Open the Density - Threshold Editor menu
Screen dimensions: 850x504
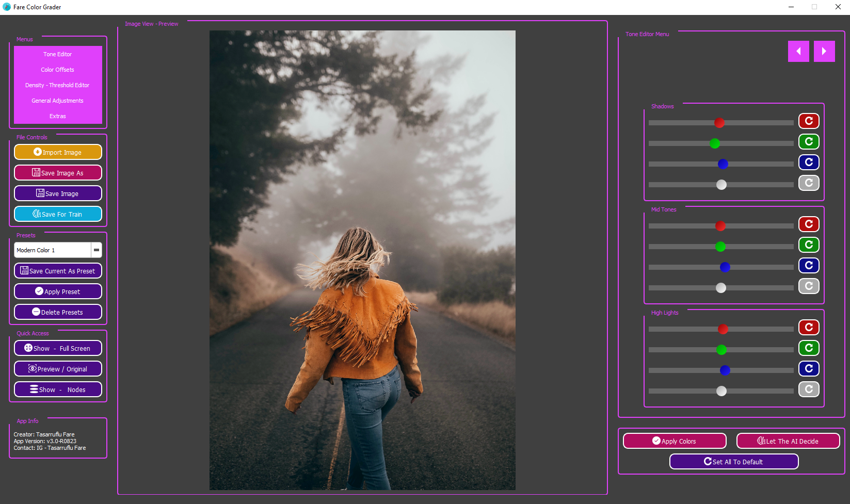click(57, 85)
